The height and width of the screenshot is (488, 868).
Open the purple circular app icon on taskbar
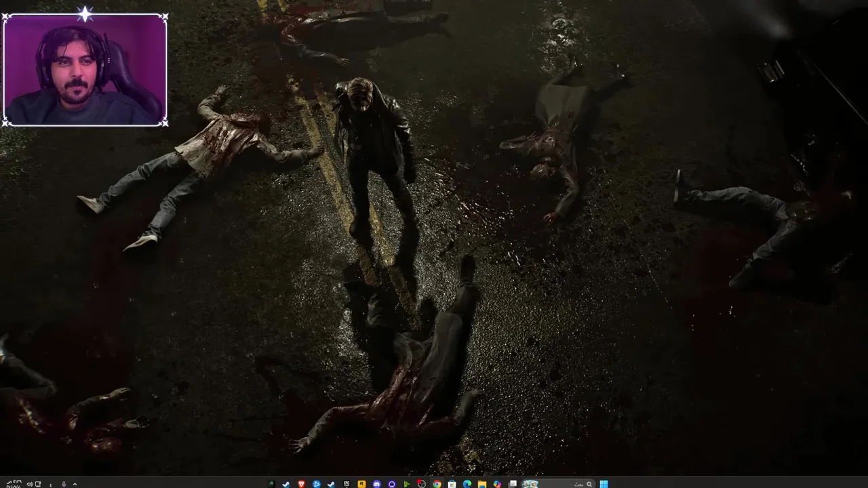[x=392, y=484]
